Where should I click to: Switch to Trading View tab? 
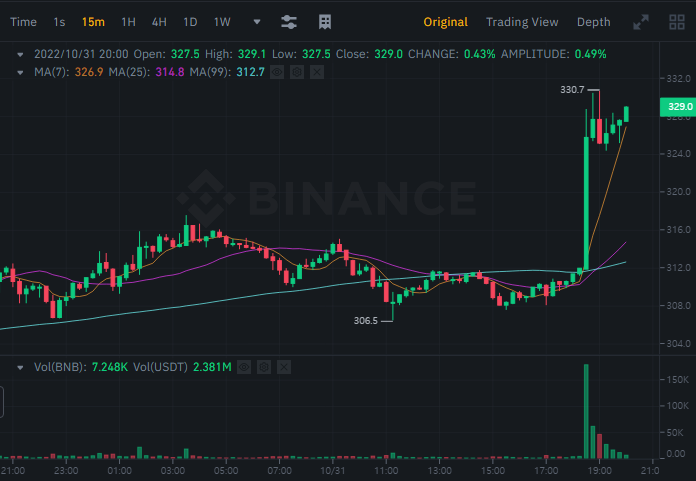point(522,21)
